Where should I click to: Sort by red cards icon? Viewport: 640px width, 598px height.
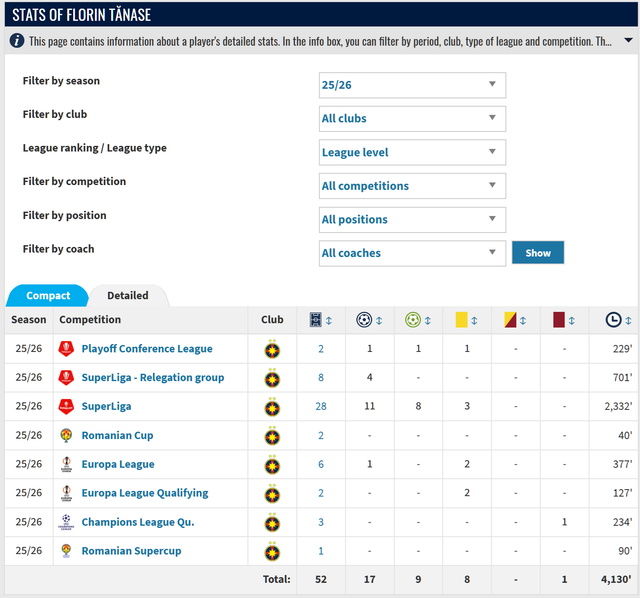(x=559, y=320)
